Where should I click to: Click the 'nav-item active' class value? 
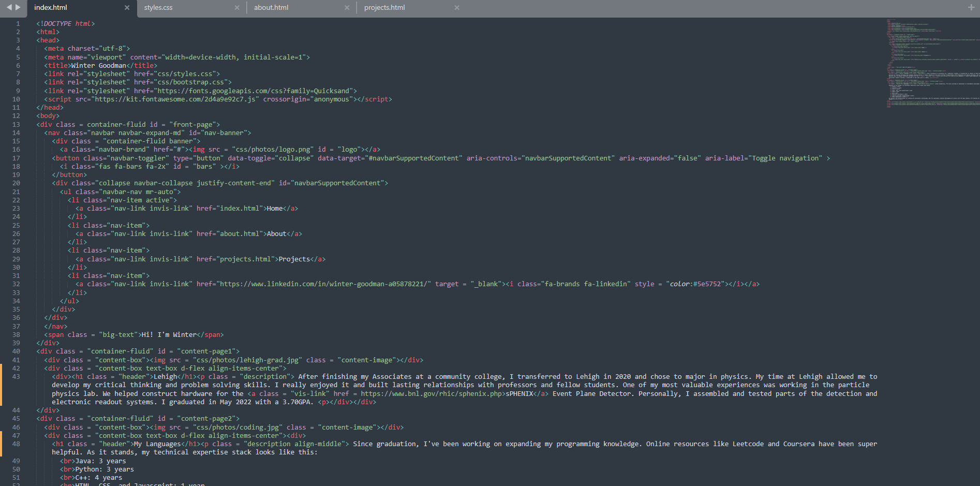[x=140, y=200]
